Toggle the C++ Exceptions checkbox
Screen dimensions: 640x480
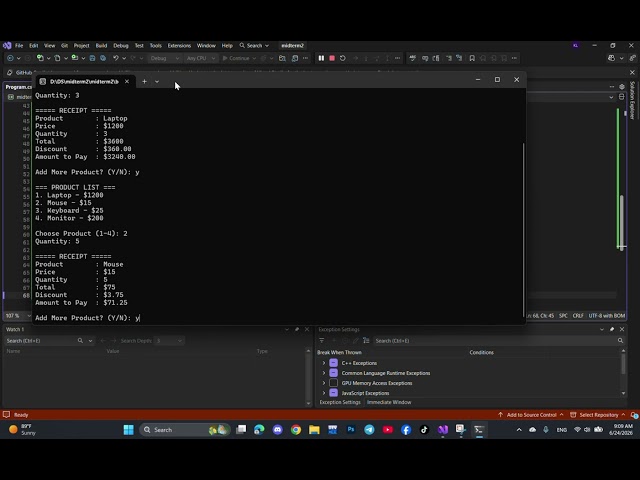pyautogui.click(x=333, y=363)
